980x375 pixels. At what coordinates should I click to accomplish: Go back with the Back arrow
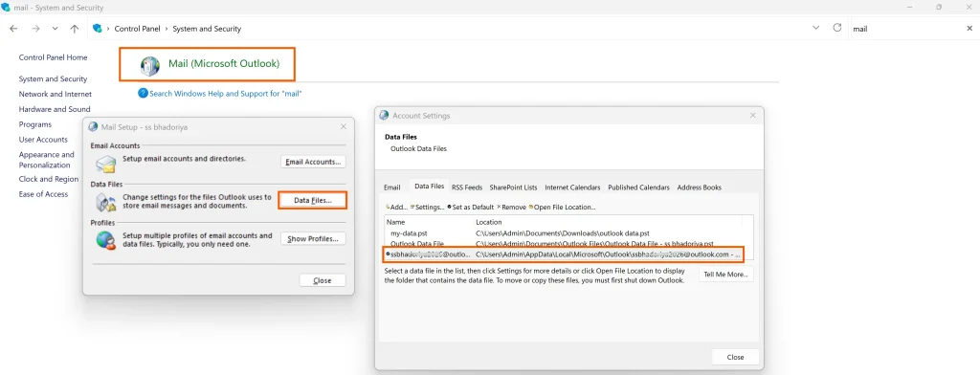13,29
